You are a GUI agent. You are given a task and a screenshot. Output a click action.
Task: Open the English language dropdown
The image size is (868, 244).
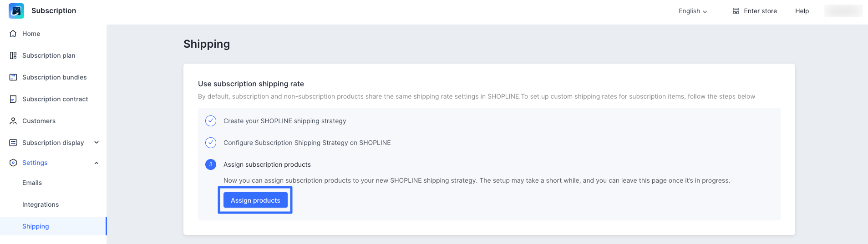click(x=693, y=11)
